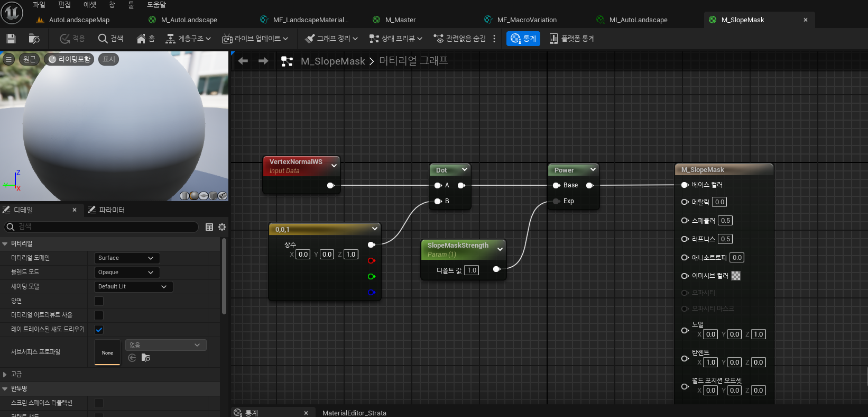Image resolution: width=868 pixels, height=417 pixels.
Task: Open the Hierarchy (계층구조) dropdown
Action: tap(188, 39)
